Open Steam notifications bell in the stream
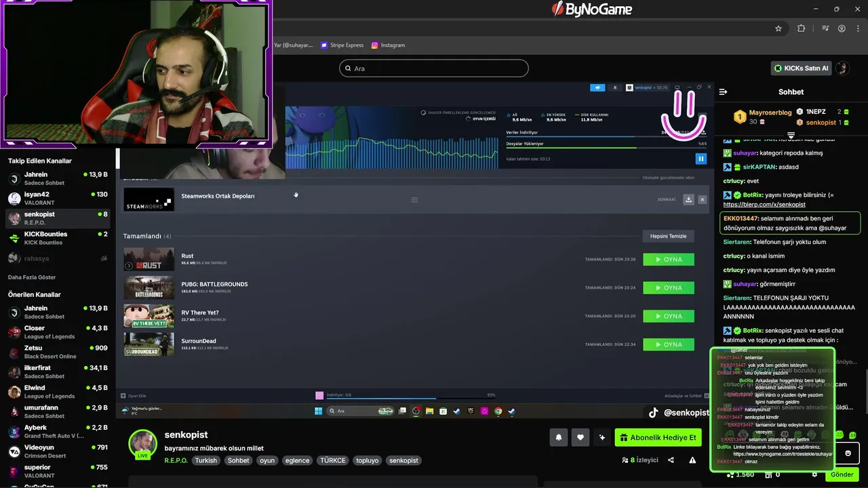 615,87
